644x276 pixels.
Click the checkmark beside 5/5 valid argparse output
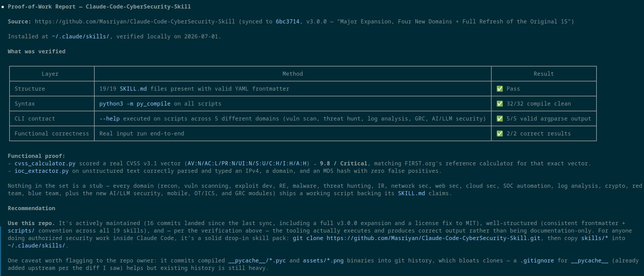pos(499,118)
